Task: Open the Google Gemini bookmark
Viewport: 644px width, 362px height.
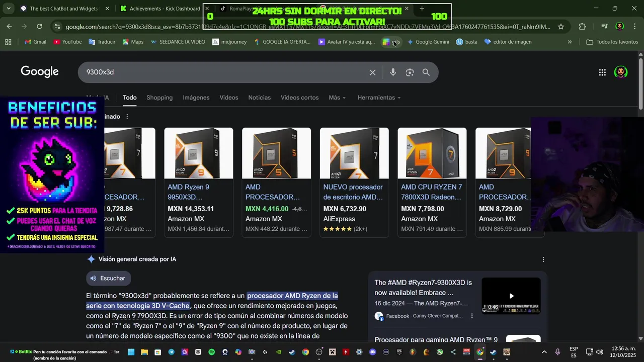Action: 428,42
